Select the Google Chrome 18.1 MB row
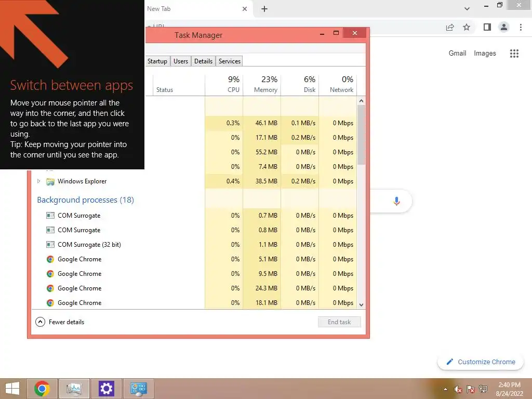This screenshot has width=532, height=399. (194, 303)
